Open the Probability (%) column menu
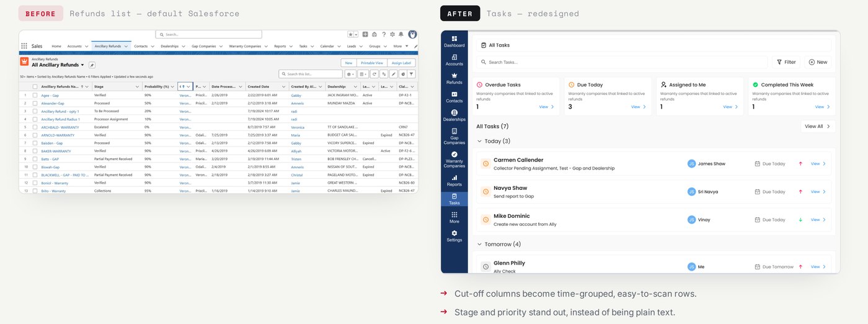 tap(173, 87)
